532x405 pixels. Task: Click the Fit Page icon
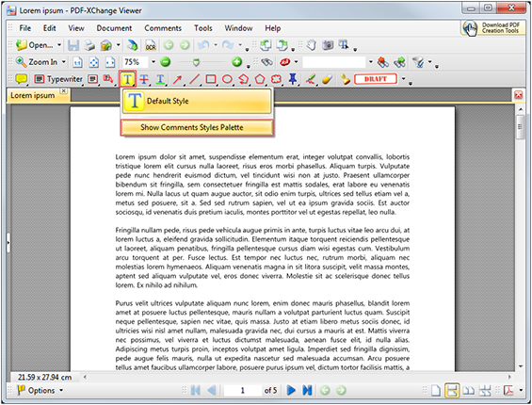coord(94,62)
